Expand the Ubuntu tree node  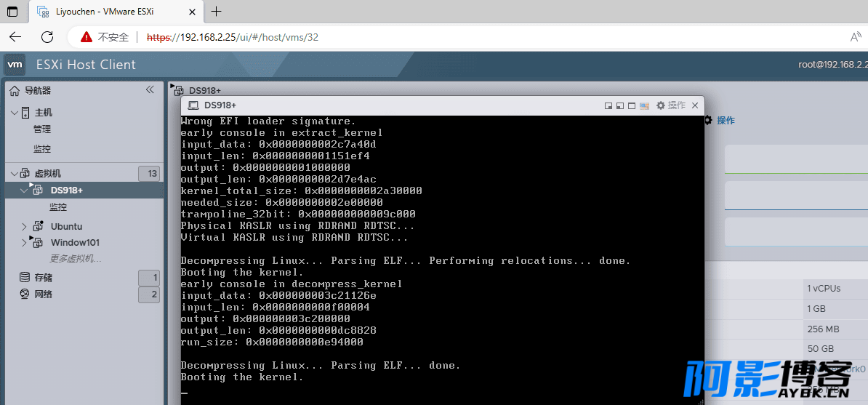pyautogui.click(x=24, y=226)
